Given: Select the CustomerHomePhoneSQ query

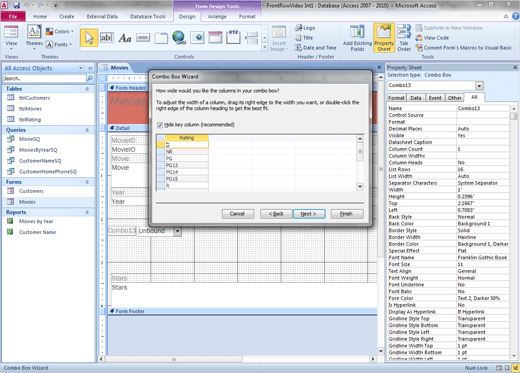Looking at the screenshot, I should pos(48,172).
